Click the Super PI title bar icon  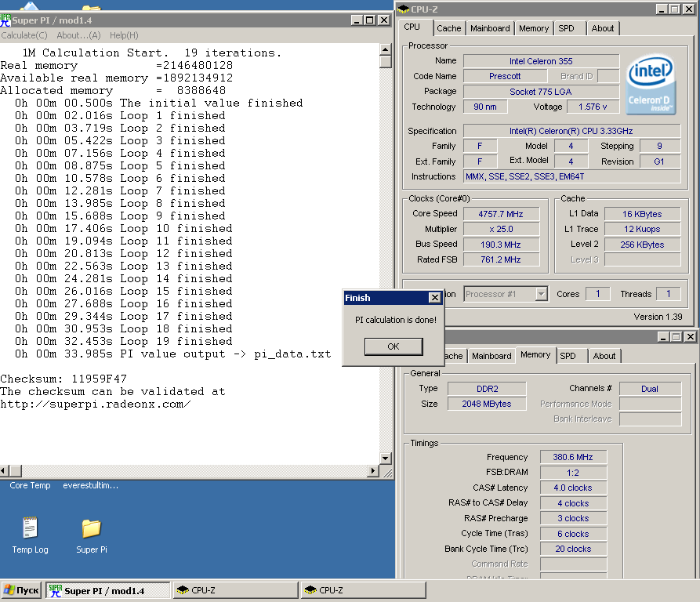pos(5,20)
